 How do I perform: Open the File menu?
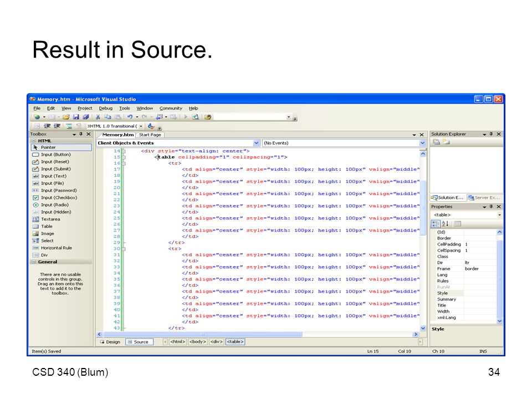[37, 108]
